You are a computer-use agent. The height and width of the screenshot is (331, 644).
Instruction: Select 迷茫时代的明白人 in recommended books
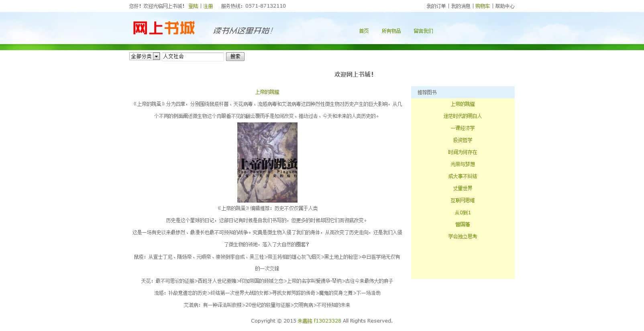(x=463, y=116)
